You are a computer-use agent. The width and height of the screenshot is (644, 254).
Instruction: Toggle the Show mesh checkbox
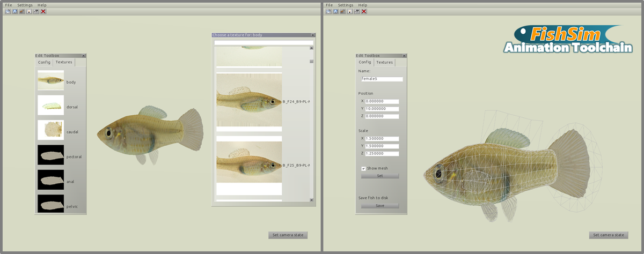coord(364,168)
